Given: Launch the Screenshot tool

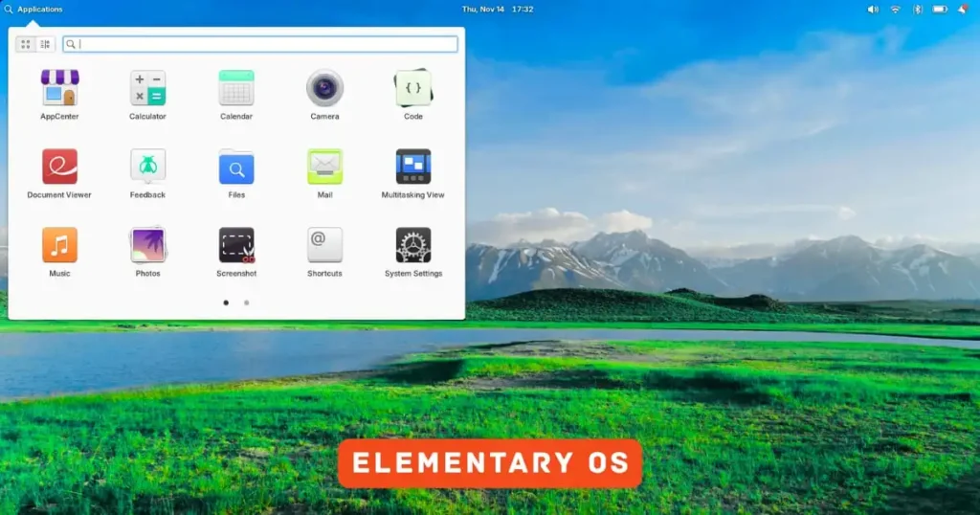Looking at the screenshot, I should (236, 246).
